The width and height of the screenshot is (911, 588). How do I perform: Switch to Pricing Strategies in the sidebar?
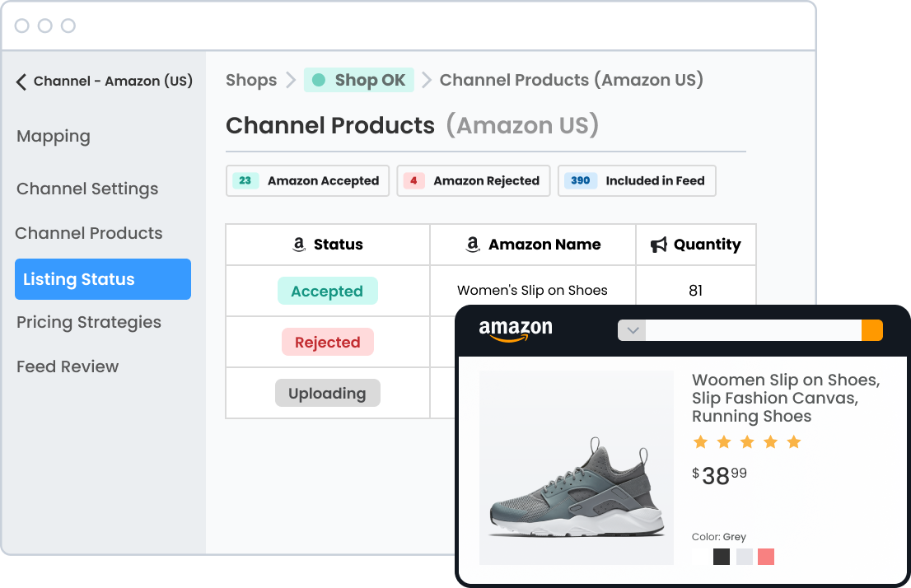pyautogui.click(x=88, y=322)
